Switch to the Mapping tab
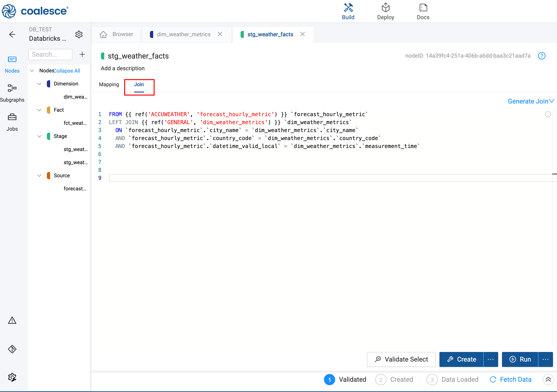Screen dimensions: 557x392 109,84
